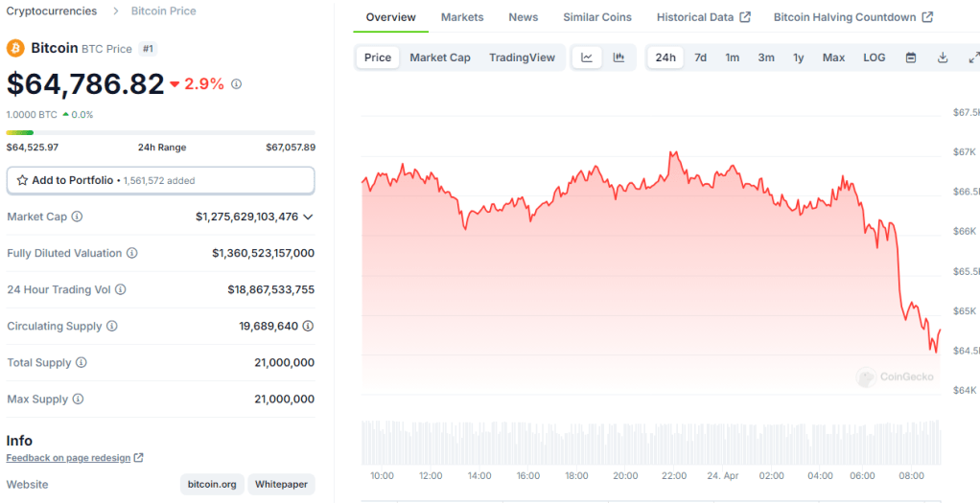Click the Cryptocurrencies breadcrumb link
The height and width of the screenshot is (503, 980).
pos(52,11)
